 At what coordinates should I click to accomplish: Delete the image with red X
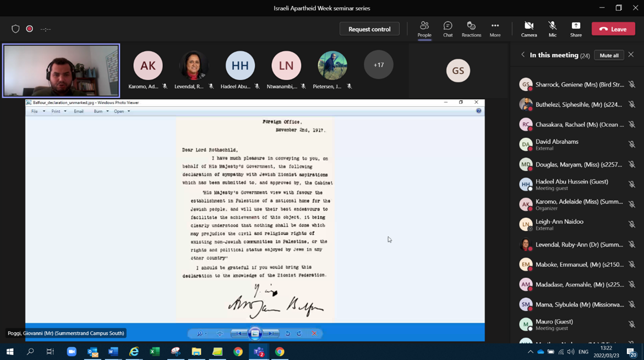(314, 333)
